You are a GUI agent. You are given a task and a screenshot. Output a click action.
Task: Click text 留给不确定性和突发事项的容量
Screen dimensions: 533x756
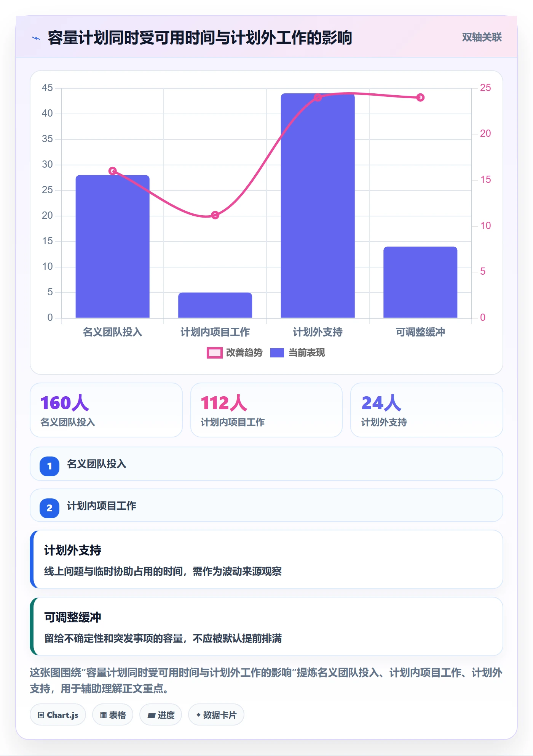point(113,638)
